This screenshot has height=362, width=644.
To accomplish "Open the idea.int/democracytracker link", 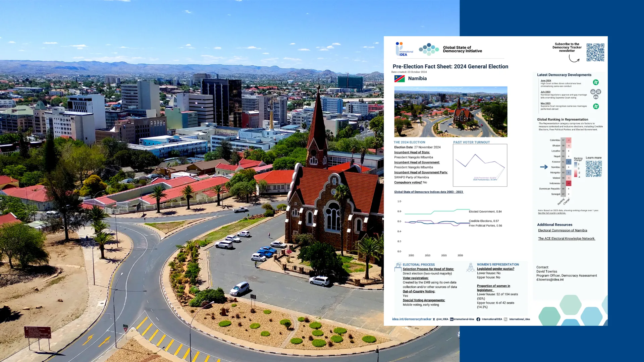I will pyautogui.click(x=412, y=319).
